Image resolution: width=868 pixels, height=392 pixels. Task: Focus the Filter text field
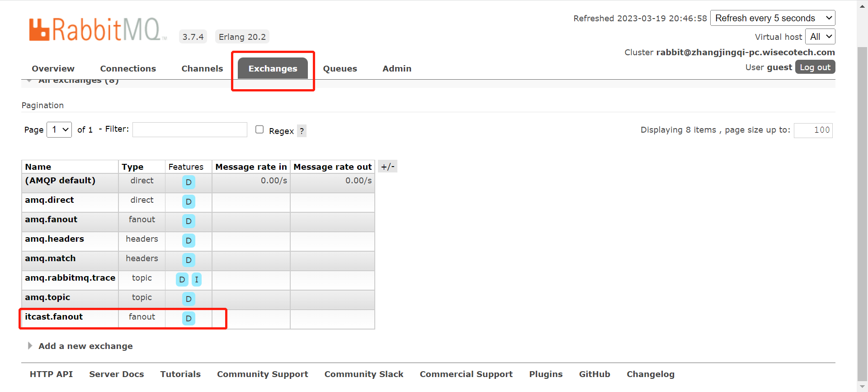(190, 129)
